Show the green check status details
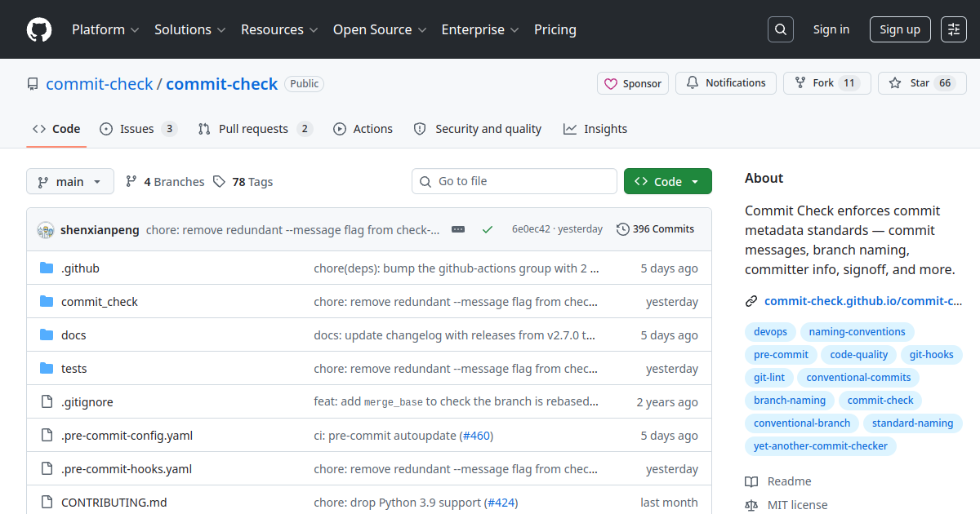This screenshot has width=980, height=514. [x=488, y=229]
